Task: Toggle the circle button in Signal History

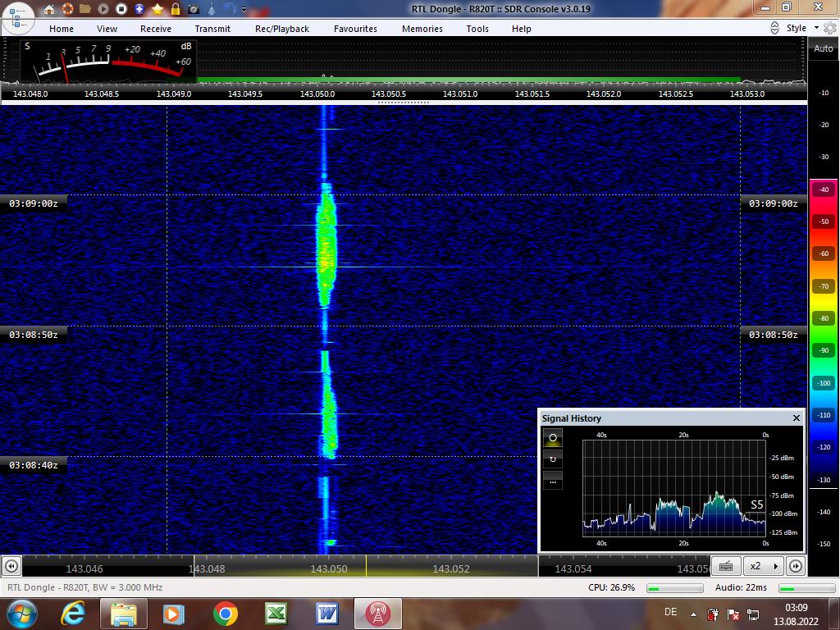Action: click(x=553, y=438)
